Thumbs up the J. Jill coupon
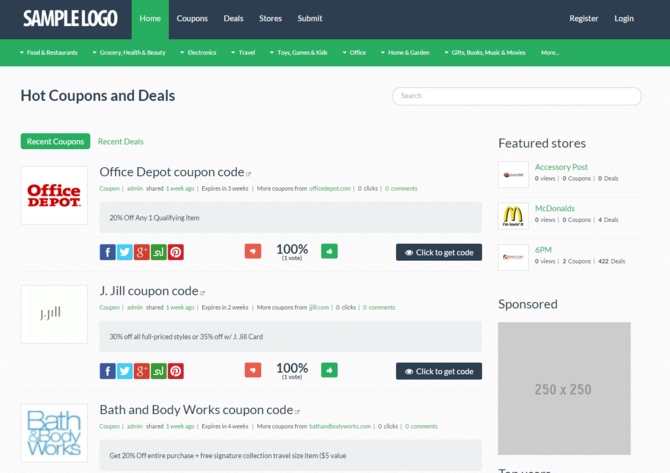Image resolution: width=670 pixels, height=473 pixels. 329,370
